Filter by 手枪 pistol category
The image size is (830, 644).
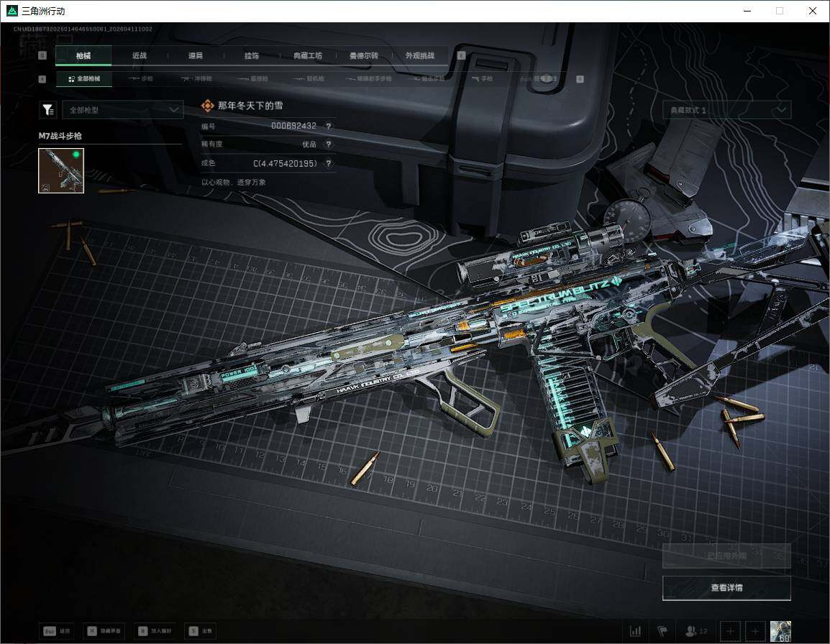[482, 79]
